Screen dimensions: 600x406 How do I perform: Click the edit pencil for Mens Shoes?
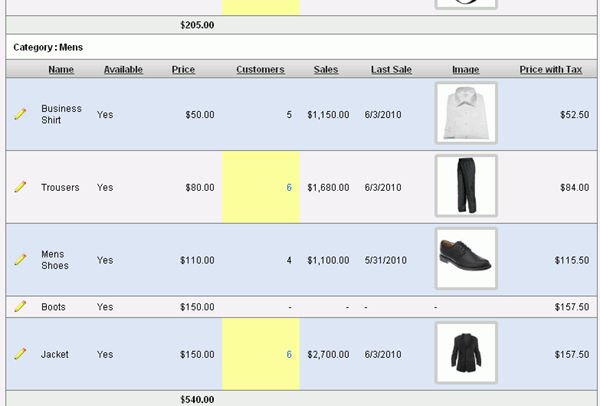[x=20, y=260]
